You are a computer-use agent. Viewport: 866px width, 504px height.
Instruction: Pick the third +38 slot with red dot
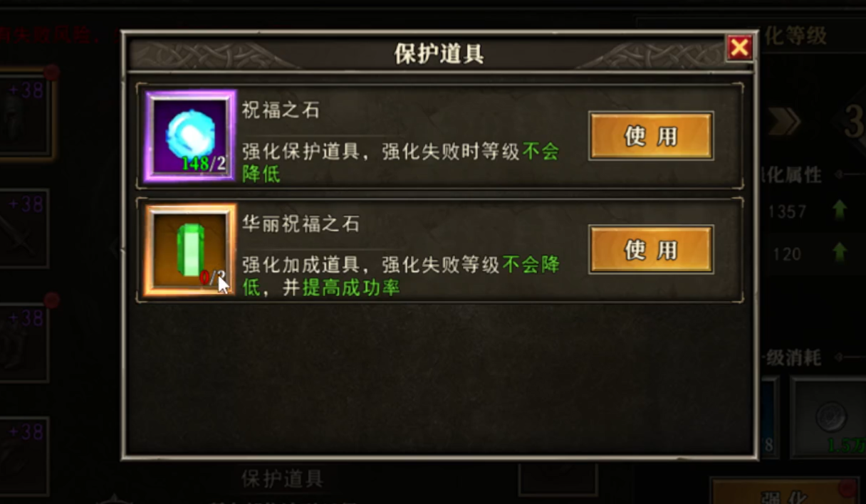[23, 342]
